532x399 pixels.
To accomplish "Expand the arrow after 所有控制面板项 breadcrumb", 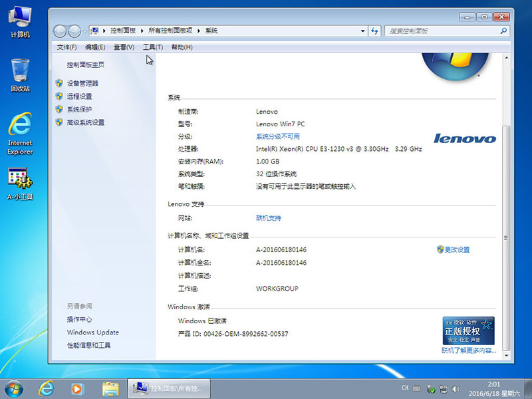I will point(198,31).
